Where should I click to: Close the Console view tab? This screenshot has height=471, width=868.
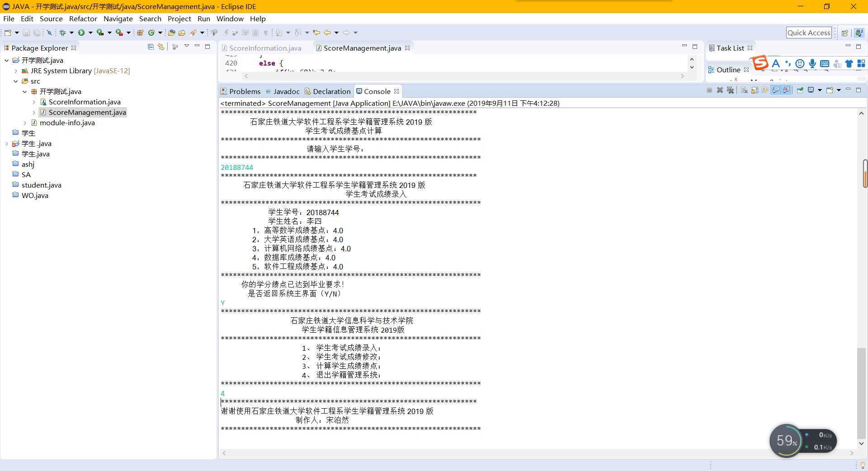pos(396,91)
